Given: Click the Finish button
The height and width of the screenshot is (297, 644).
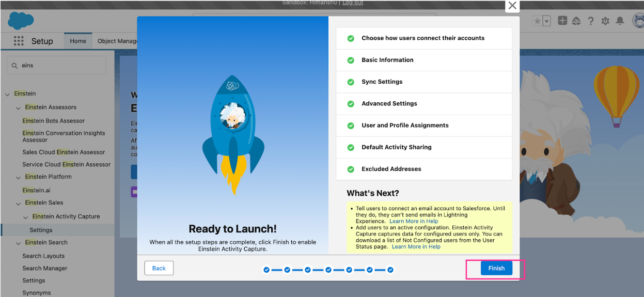Looking at the screenshot, I should click(x=496, y=268).
